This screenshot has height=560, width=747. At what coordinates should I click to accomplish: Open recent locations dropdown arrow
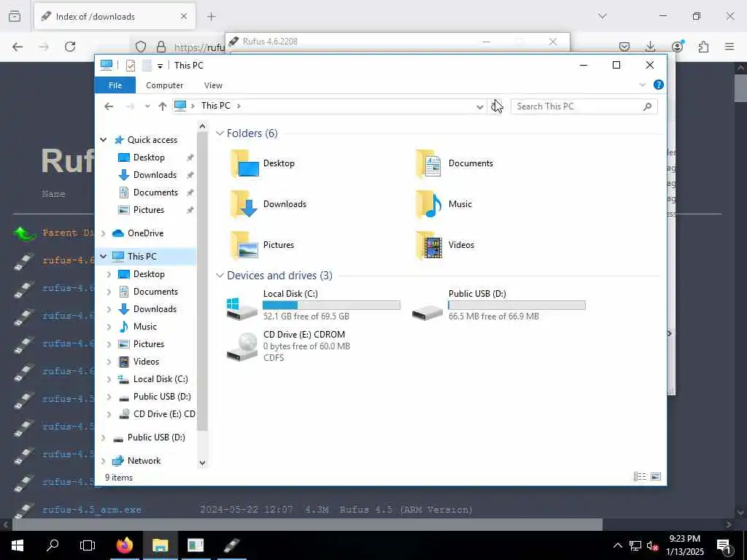(x=147, y=106)
